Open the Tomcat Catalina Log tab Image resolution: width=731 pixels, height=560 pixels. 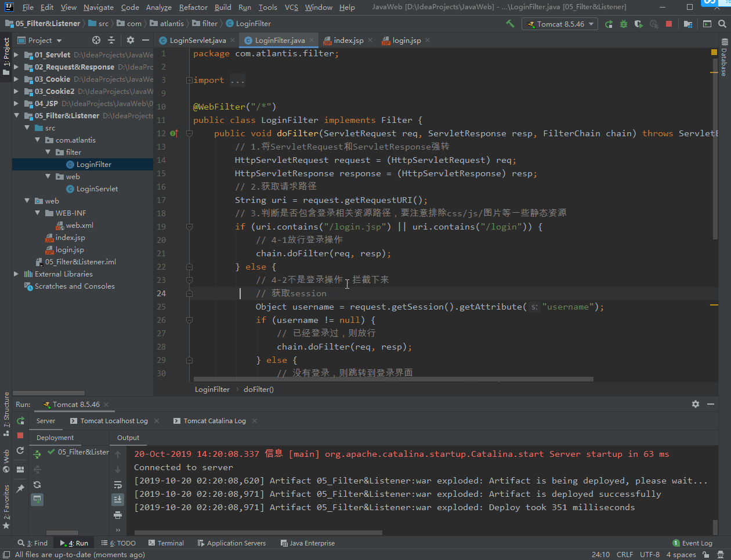[x=215, y=421]
